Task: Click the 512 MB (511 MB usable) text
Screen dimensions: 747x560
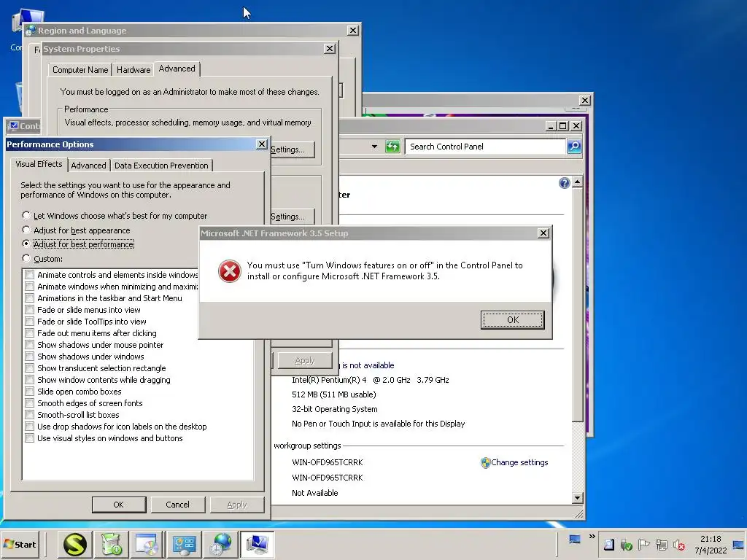Action: [334, 394]
